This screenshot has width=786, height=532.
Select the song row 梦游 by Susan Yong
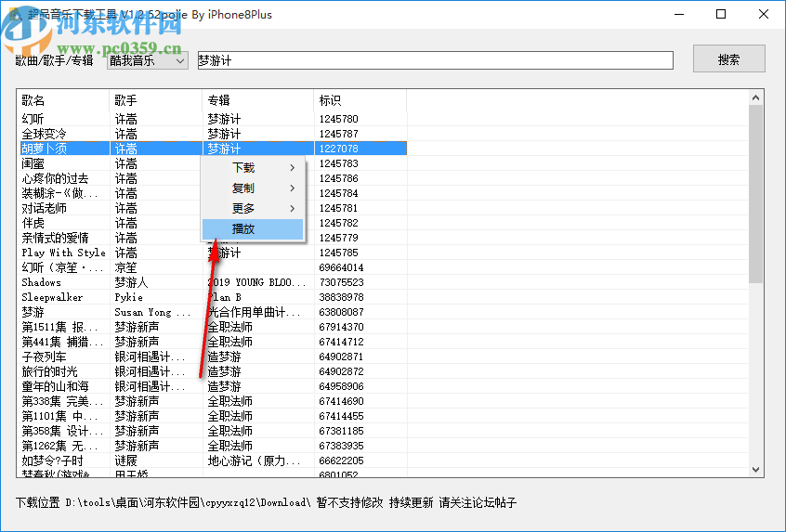coord(213,313)
